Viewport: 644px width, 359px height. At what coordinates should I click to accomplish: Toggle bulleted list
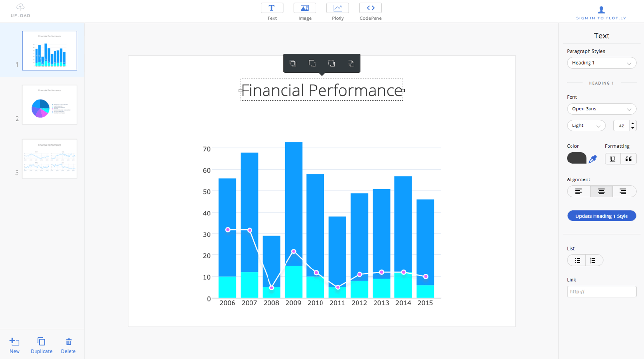(577, 260)
